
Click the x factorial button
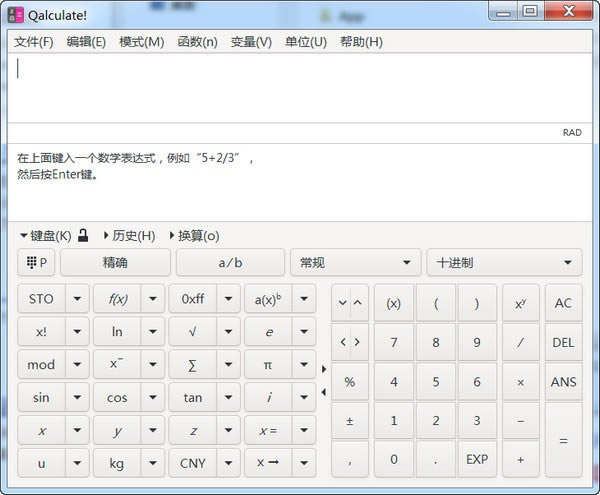[41, 332]
